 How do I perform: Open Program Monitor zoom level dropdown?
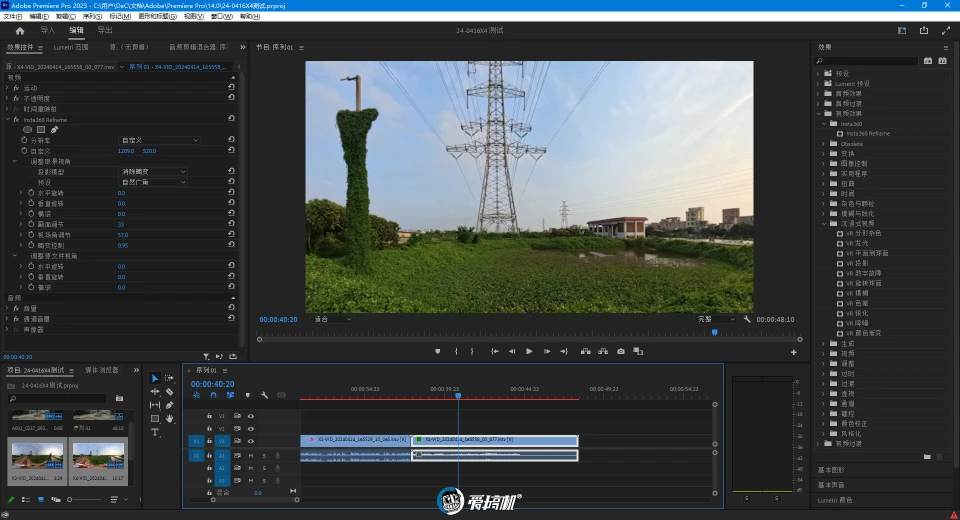332,319
